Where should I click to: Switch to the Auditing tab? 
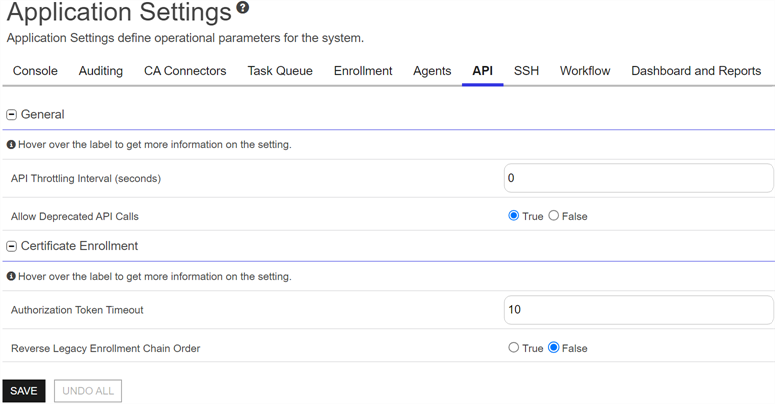101,71
